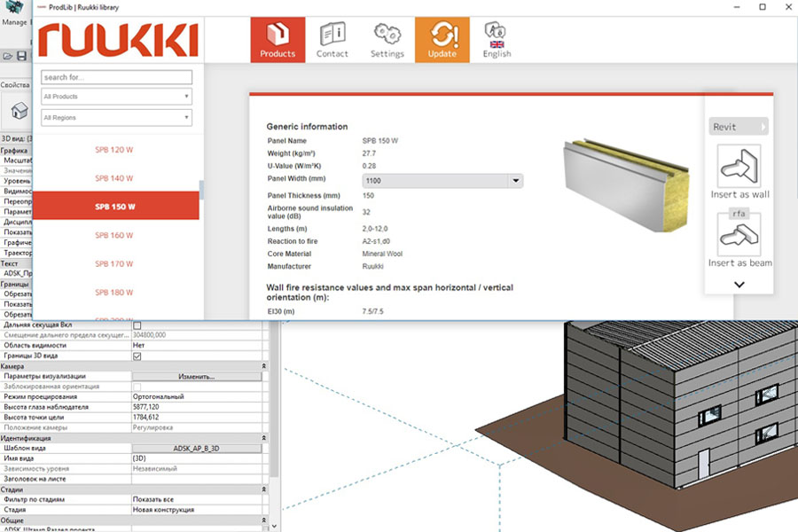Viewport: 798px width, 532px height.
Task: Open the Settings gears
Action: (x=387, y=40)
